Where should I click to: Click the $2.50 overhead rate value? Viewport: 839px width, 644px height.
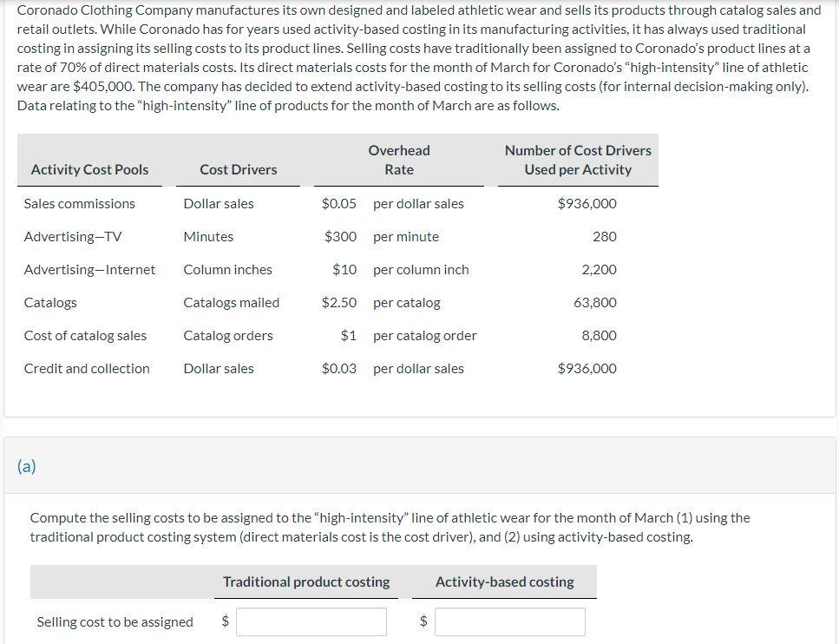(x=338, y=303)
